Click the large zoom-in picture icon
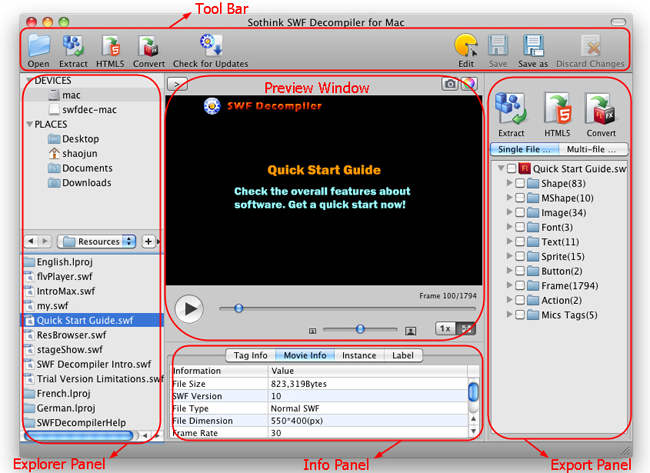The image size is (650, 473). (410, 331)
